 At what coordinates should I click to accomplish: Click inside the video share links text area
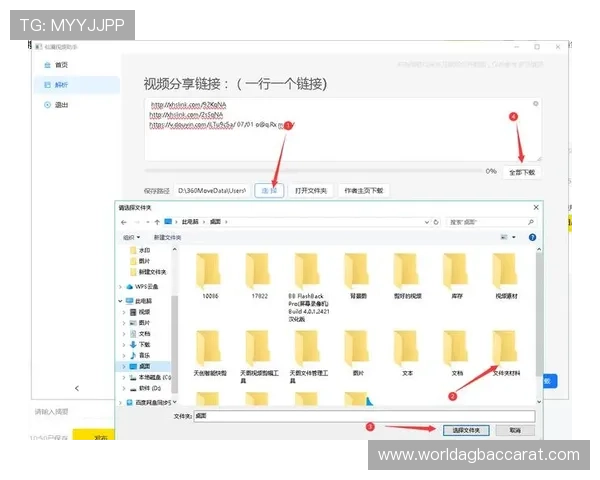[342, 129]
